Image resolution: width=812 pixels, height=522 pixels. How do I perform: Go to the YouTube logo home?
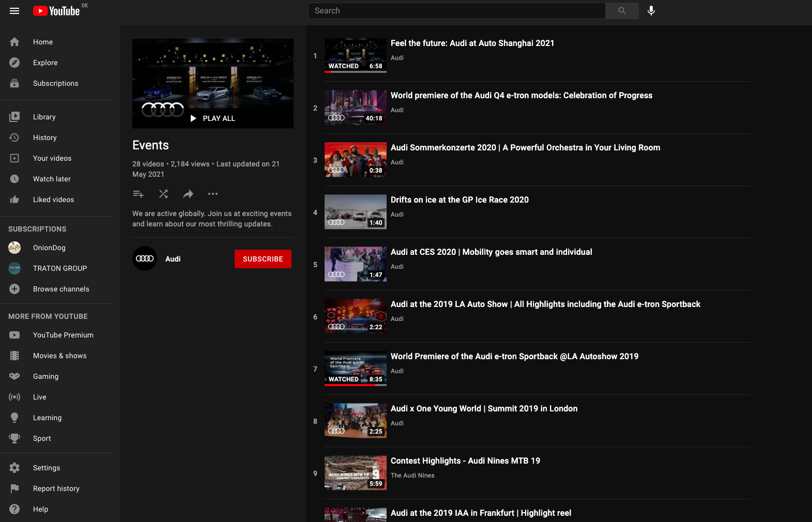click(x=56, y=11)
